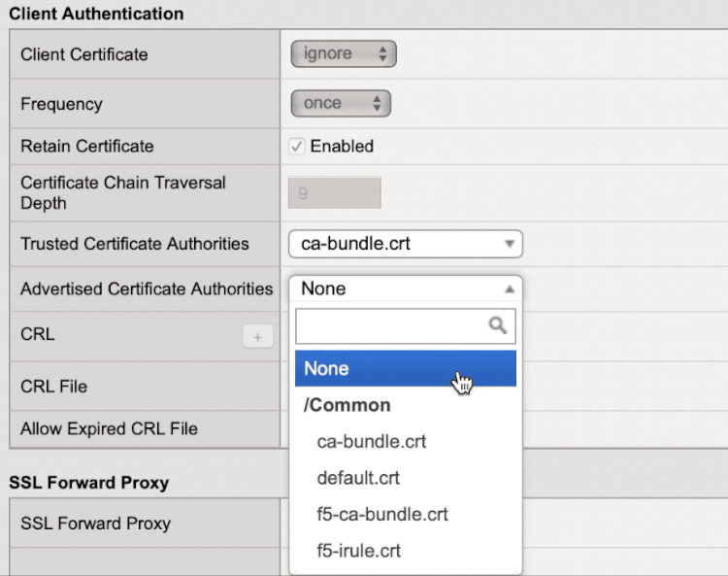Expand the Trusted Certificate Authorities dropdown
This screenshot has width=728, height=576.
tap(405, 244)
